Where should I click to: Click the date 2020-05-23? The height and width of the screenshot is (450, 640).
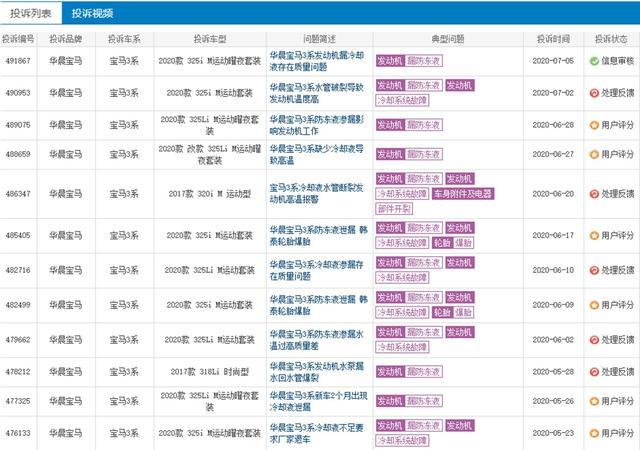[553, 433]
